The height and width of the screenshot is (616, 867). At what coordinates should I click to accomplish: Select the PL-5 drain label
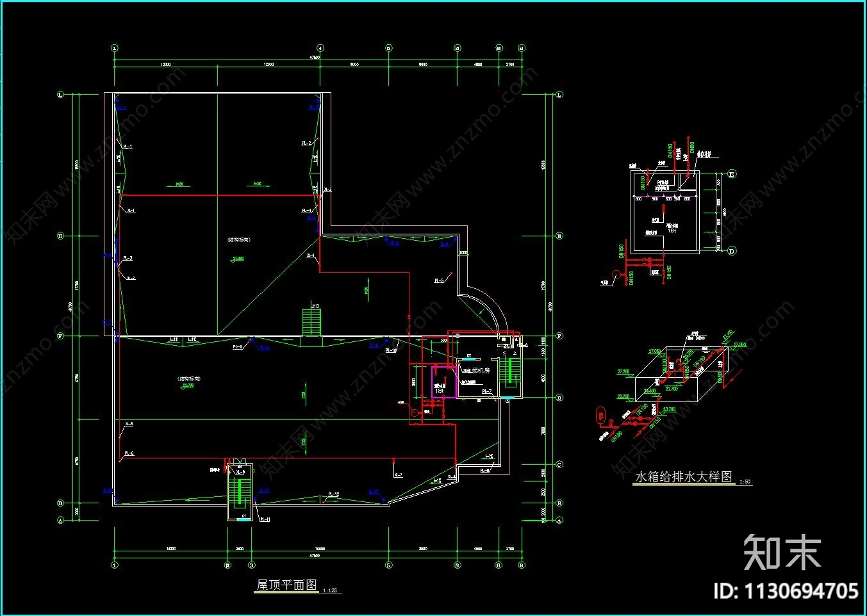439,280
